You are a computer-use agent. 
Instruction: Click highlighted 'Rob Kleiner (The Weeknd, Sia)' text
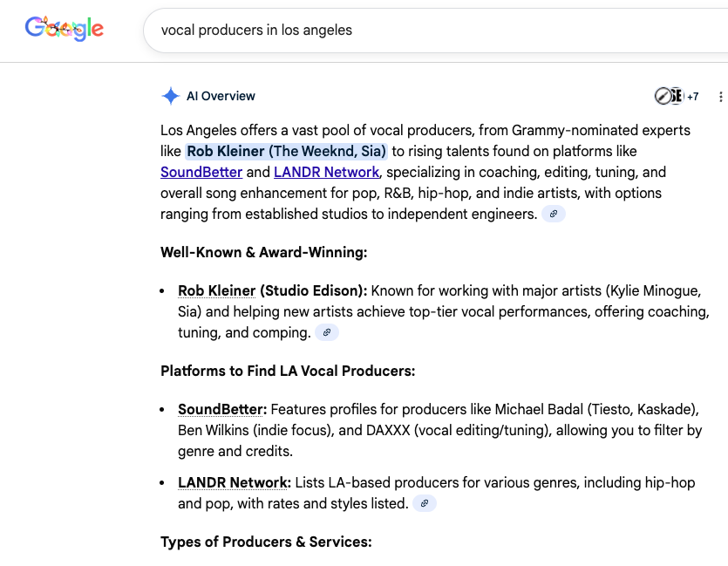click(x=287, y=152)
